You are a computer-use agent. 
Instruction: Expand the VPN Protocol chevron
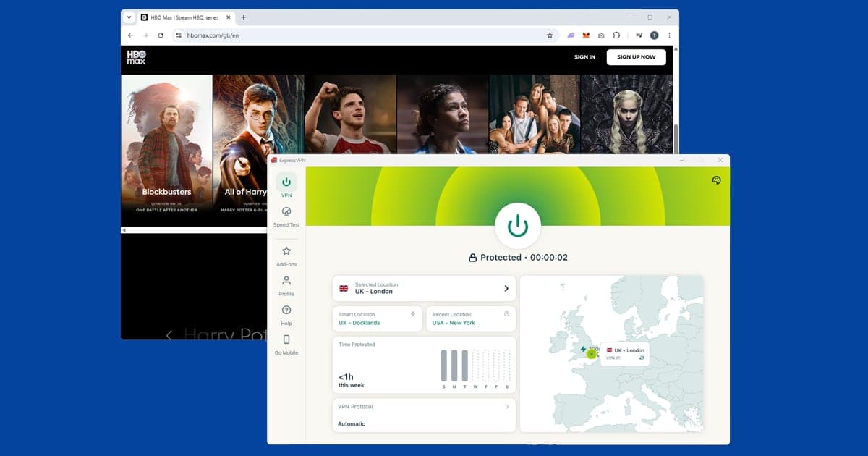[507, 407]
